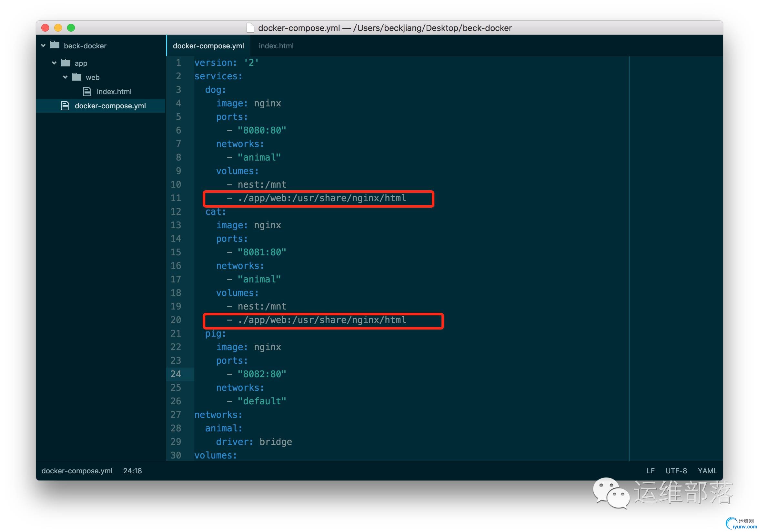
Task: Click the beck-docker folder icon
Action: 55,45
